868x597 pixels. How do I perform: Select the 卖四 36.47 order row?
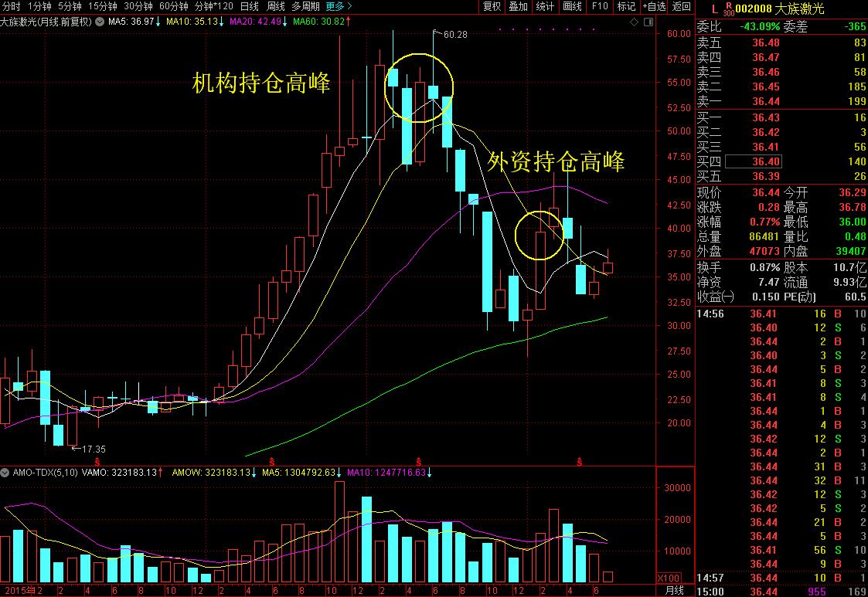click(781, 58)
